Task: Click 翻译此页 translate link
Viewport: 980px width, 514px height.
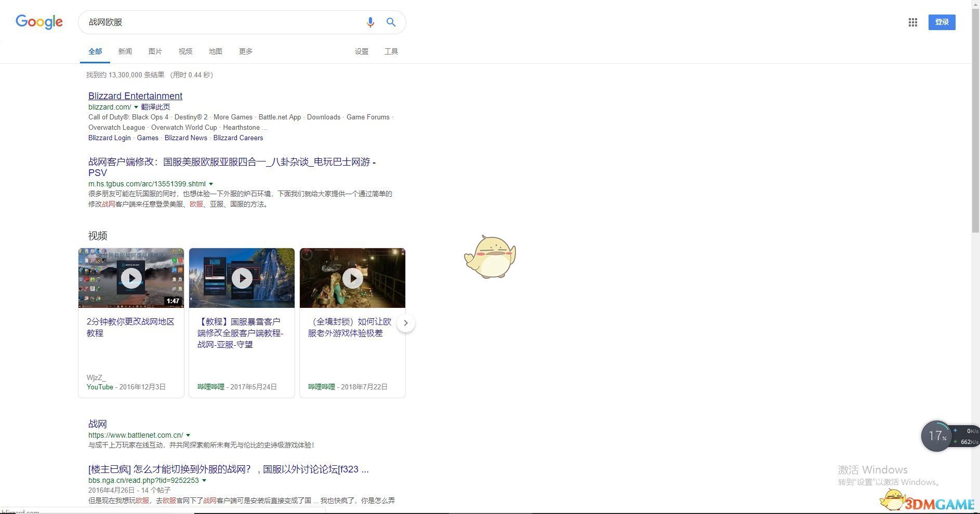Action: point(155,107)
